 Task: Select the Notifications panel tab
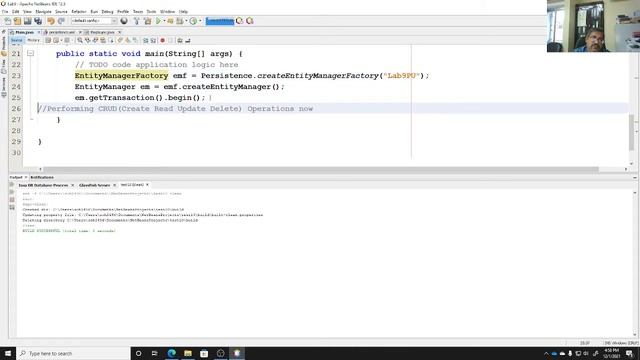[x=42, y=178]
